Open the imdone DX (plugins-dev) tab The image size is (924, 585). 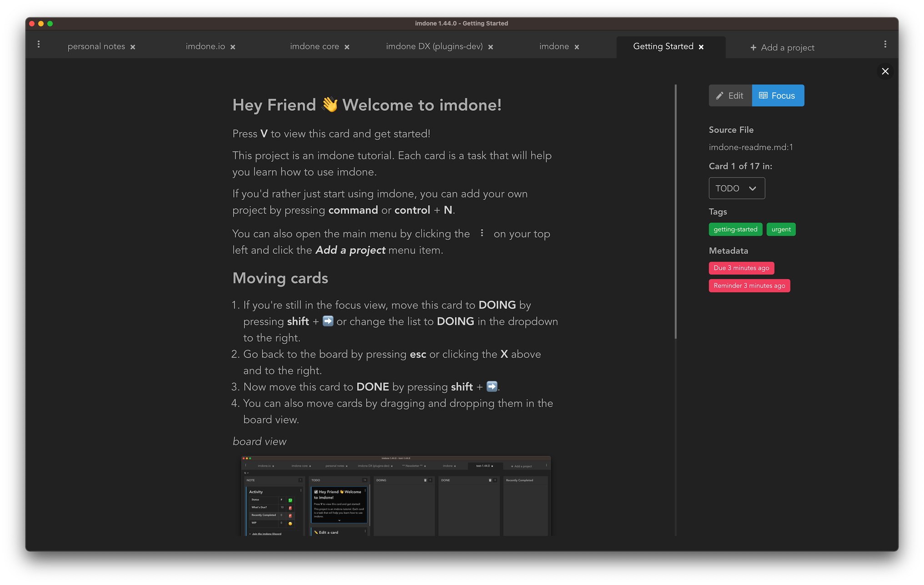434,46
